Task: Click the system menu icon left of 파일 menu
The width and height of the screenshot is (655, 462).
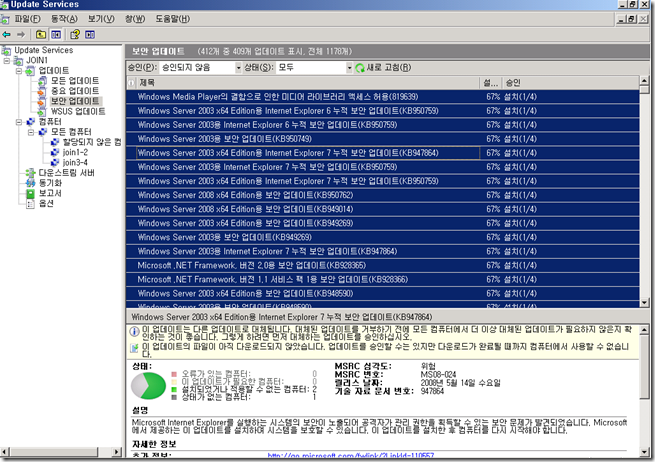Action: coord(5,19)
